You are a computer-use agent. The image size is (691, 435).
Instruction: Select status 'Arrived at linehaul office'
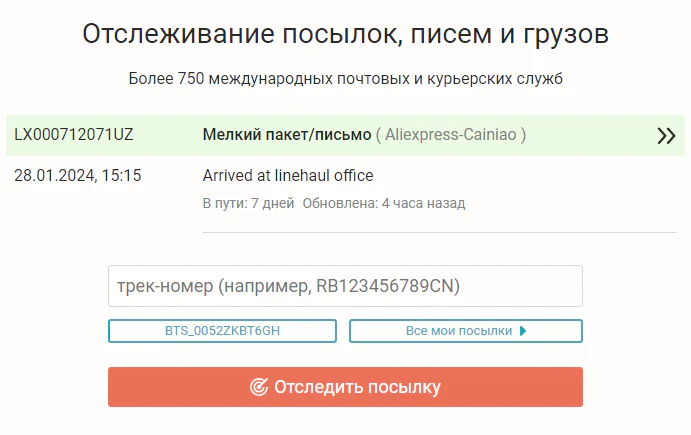(288, 176)
